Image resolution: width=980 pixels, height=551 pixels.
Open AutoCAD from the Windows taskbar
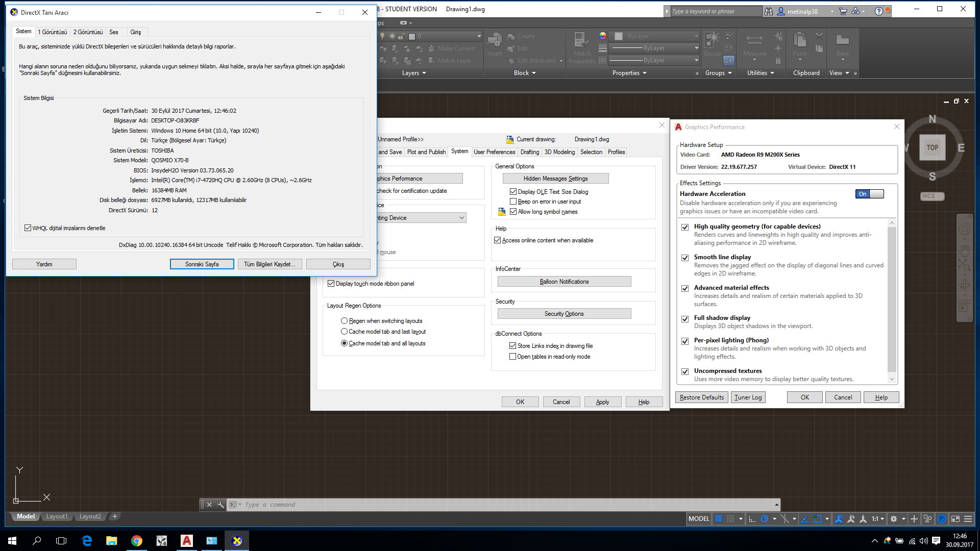[x=186, y=540]
